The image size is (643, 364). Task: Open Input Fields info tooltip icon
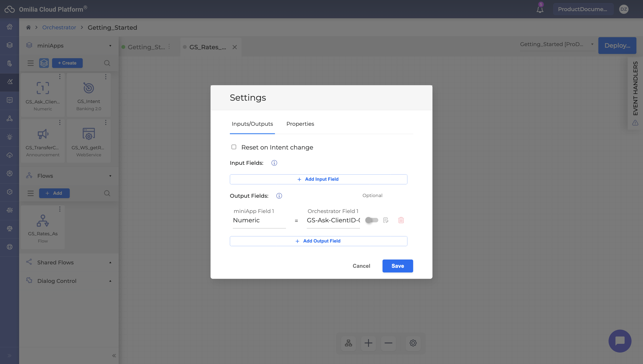pyautogui.click(x=274, y=163)
